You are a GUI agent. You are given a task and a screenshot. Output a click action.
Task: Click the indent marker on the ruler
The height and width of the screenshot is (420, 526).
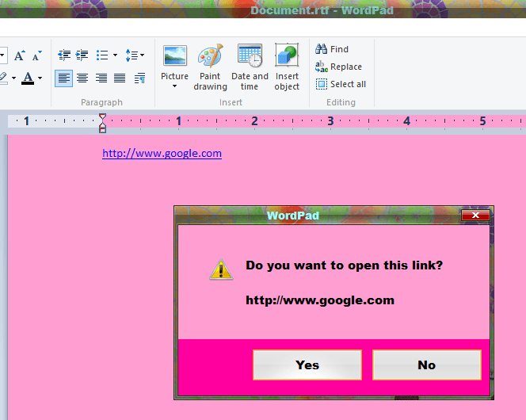pyautogui.click(x=103, y=123)
